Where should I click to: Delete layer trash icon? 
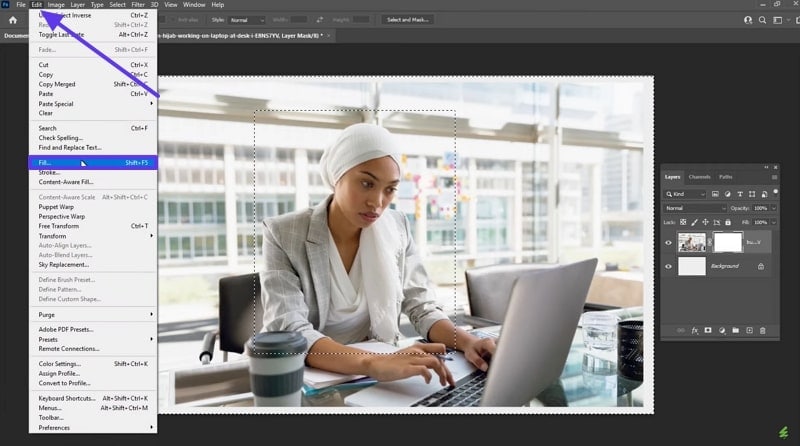tap(763, 331)
